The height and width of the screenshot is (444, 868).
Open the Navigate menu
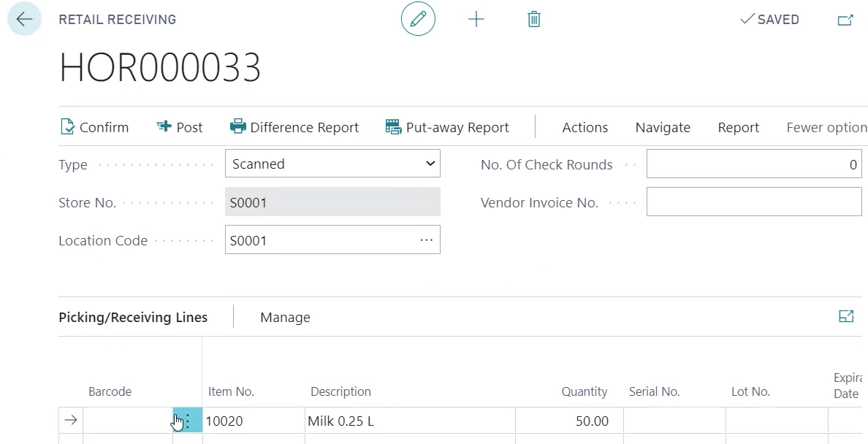tap(663, 127)
